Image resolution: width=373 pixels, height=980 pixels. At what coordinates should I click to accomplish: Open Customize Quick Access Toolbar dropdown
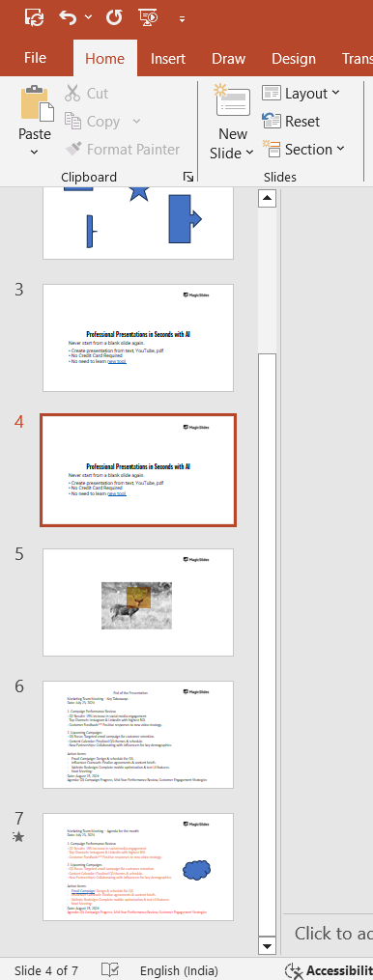pos(182,18)
